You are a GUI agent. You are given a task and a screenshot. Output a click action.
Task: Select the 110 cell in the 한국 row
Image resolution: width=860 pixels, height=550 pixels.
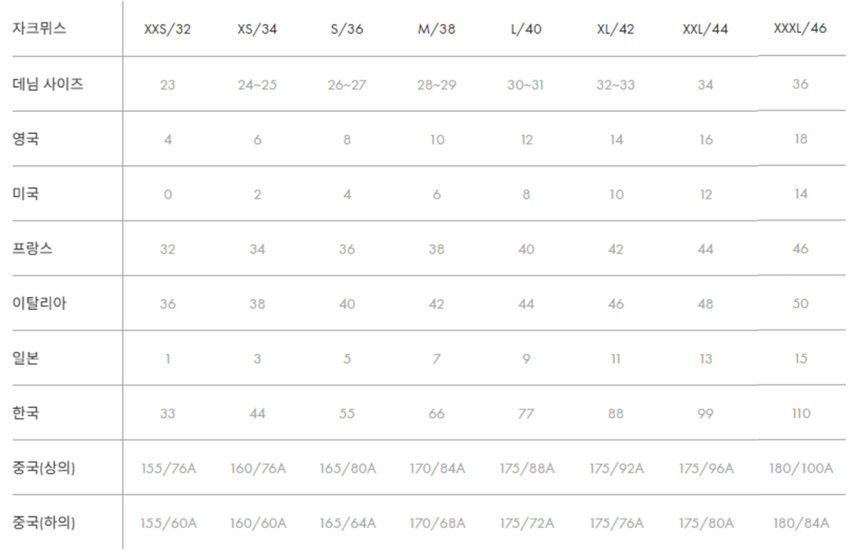click(800, 413)
